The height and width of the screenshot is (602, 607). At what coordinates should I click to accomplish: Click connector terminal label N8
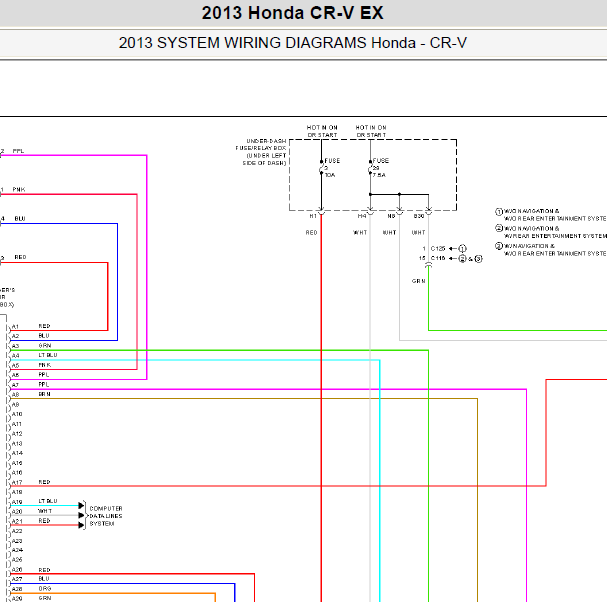pos(391,216)
